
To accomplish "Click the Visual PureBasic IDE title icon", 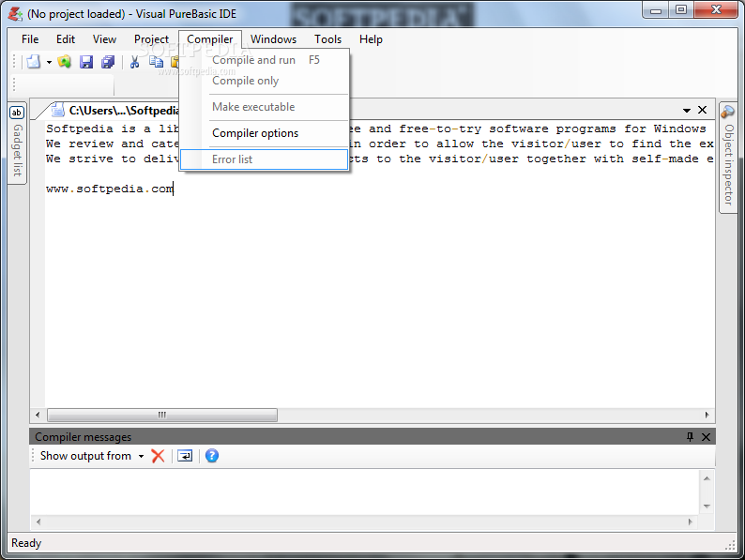I will pyautogui.click(x=15, y=14).
